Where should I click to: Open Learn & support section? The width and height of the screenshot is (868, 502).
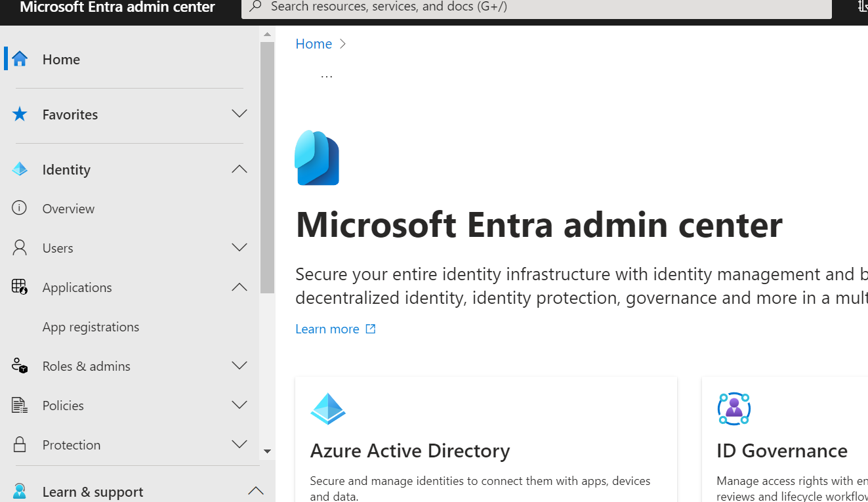[93, 492]
